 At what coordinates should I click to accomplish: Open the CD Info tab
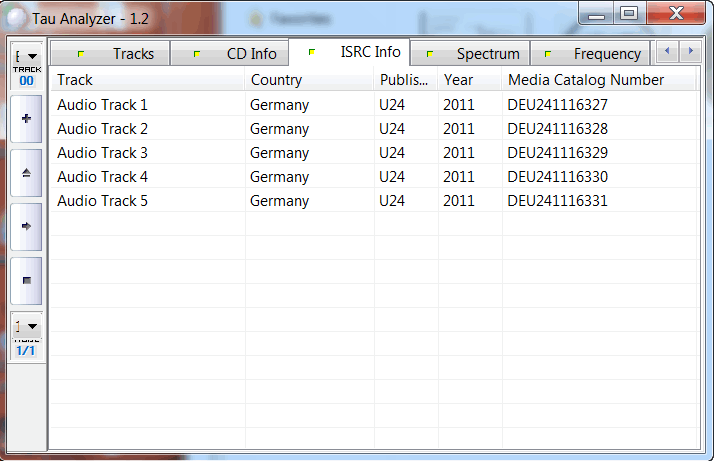click(x=238, y=54)
